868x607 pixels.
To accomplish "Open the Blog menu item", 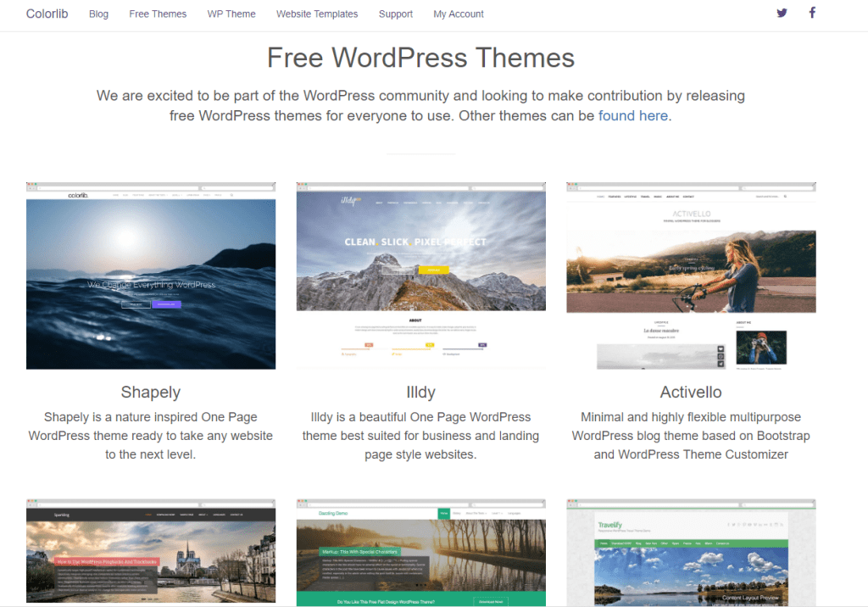I will [98, 14].
